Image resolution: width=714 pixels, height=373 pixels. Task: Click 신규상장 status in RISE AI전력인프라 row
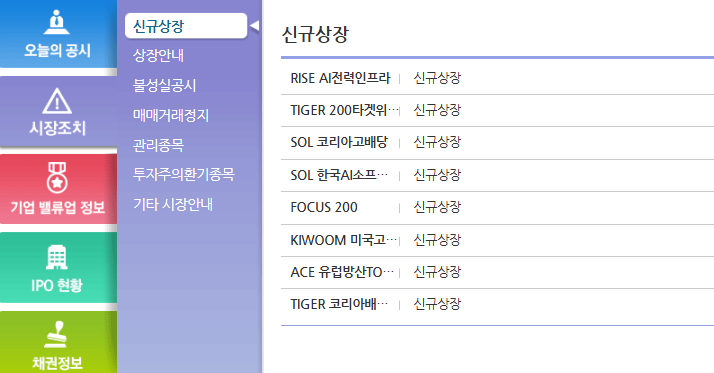coord(437,78)
